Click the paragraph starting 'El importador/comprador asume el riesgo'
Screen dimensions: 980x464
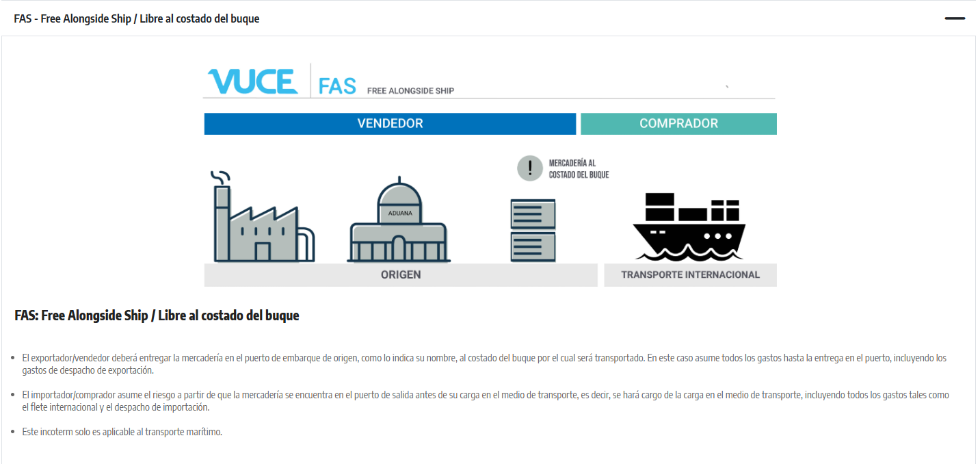coord(486,401)
